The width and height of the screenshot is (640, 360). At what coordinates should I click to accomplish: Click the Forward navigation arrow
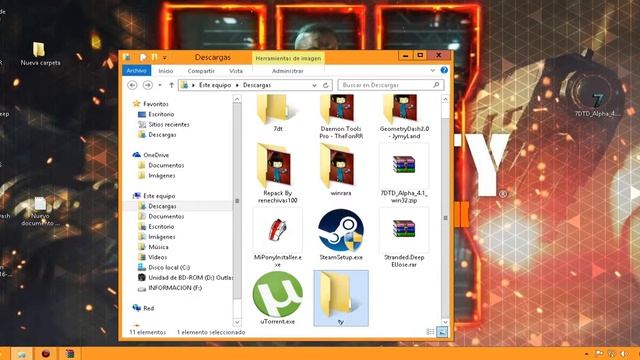148,85
